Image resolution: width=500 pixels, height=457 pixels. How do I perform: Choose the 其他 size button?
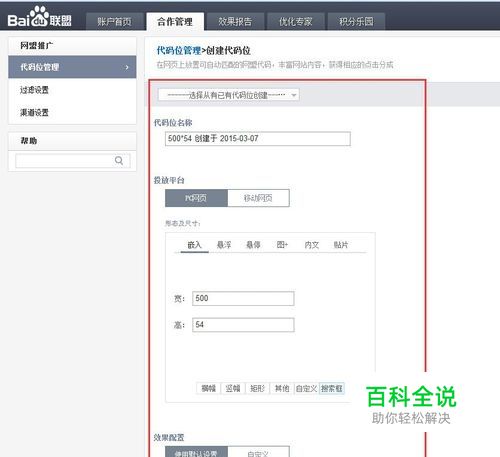(282, 388)
